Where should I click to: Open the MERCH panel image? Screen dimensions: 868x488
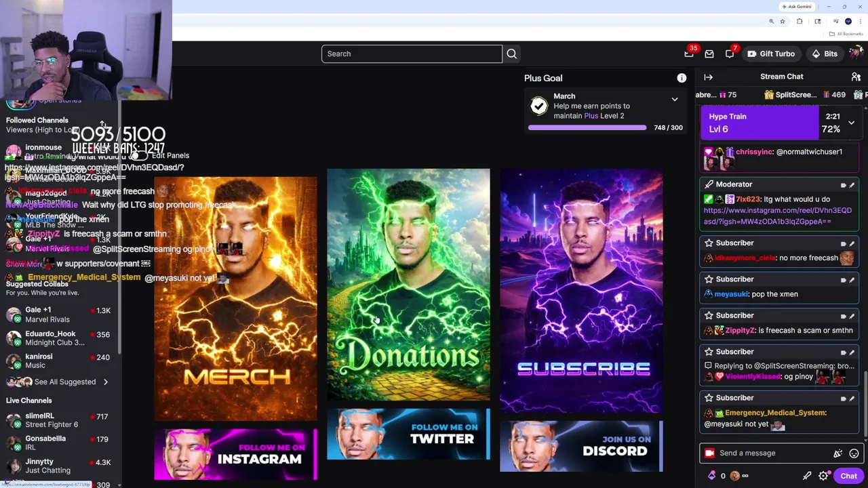pyautogui.click(x=235, y=298)
